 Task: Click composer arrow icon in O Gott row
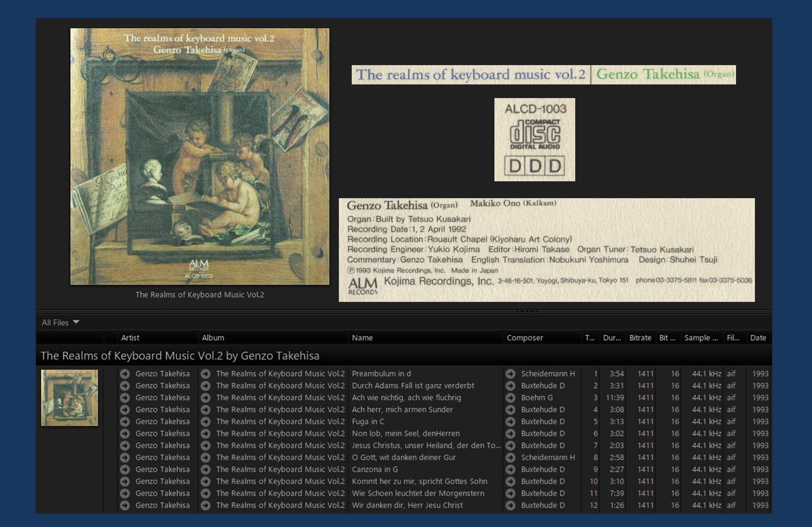(511, 457)
